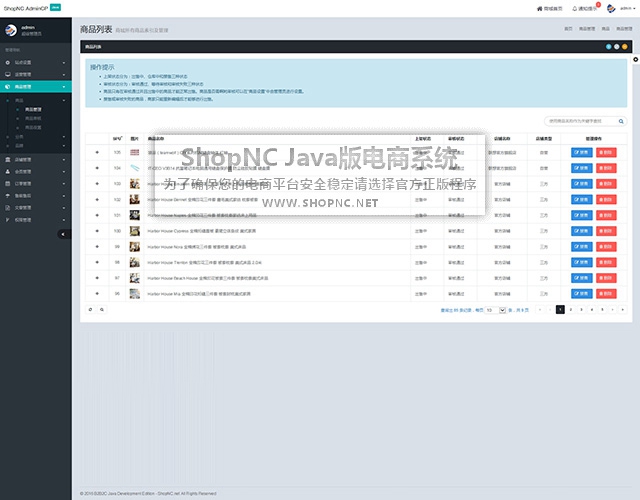
Task: Expand row details for product 105
Action: 97,152
